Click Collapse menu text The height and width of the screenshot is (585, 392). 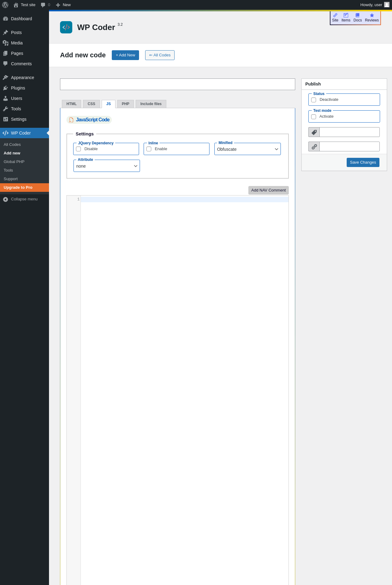(x=24, y=199)
